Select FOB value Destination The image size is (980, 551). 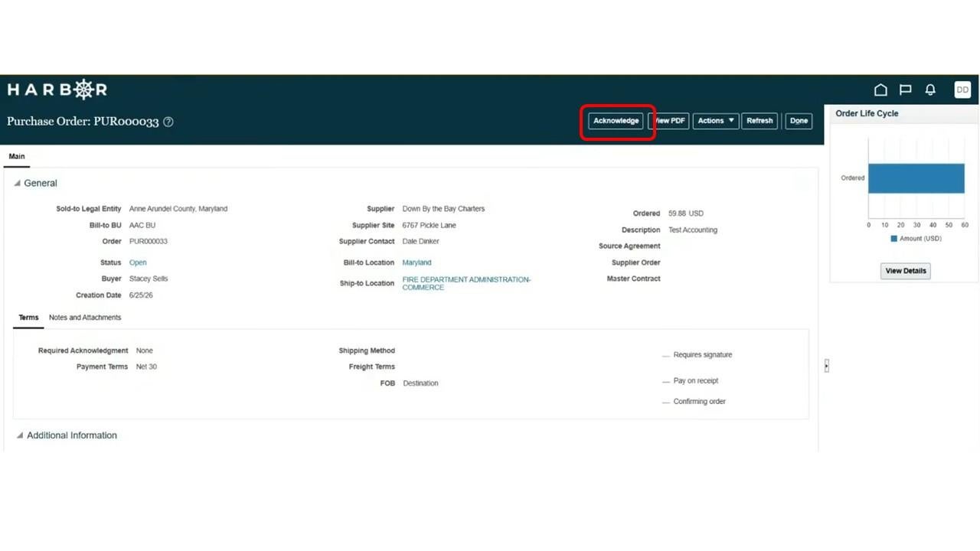(x=420, y=383)
